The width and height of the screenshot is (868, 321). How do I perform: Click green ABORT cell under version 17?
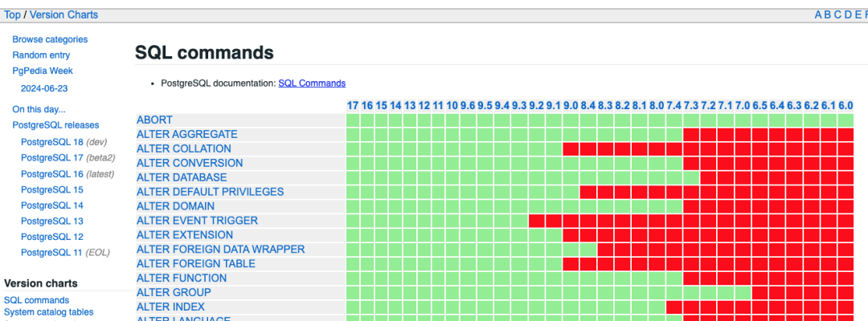[x=353, y=120]
